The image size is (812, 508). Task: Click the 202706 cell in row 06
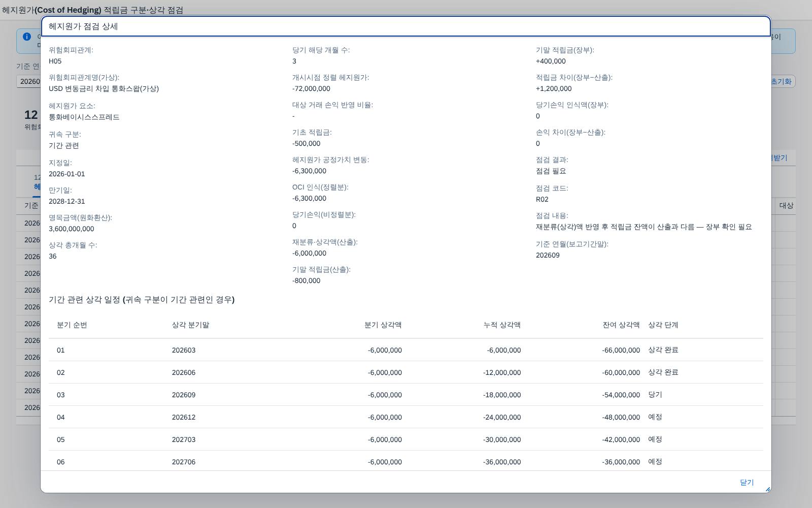tap(184, 462)
